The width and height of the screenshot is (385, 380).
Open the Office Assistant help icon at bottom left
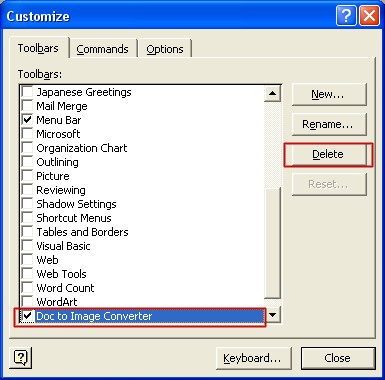click(21, 358)
